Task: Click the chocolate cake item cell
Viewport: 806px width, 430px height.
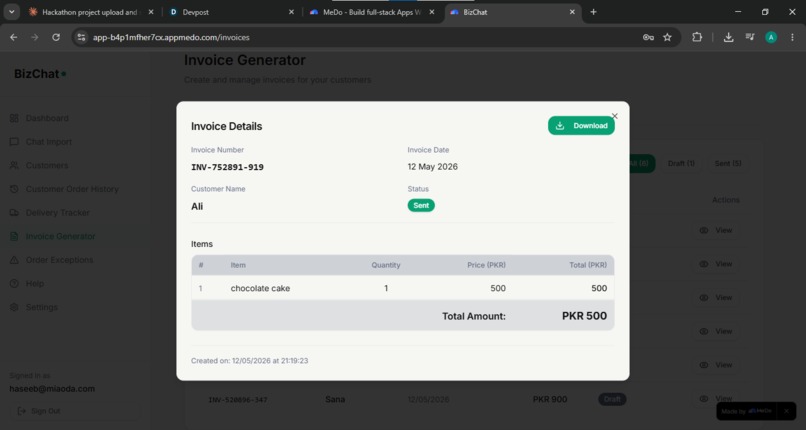Action: click(x=260, y=288)
